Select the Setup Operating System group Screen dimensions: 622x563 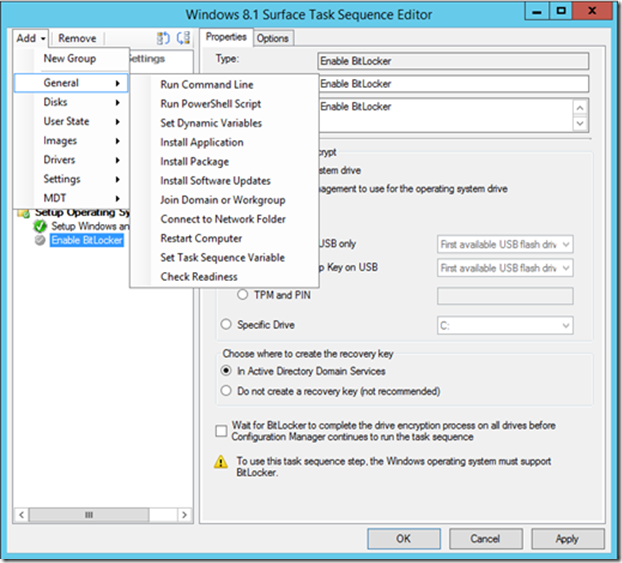(x=82, y=213)
